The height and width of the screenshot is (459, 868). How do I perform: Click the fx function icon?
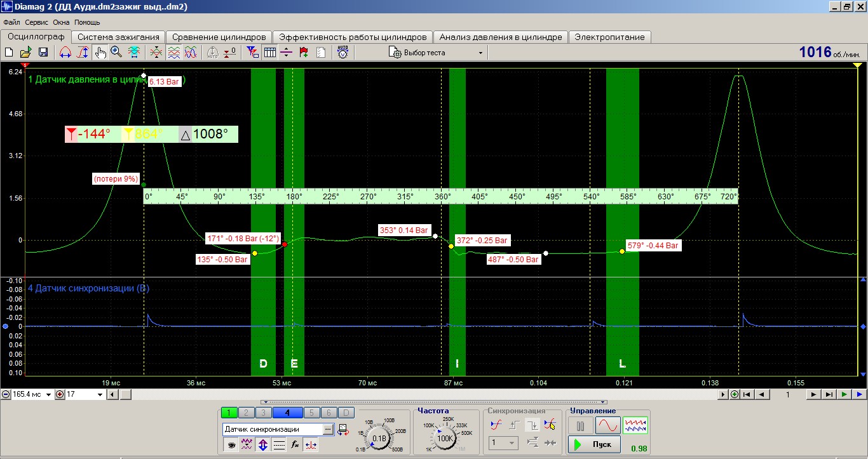[x=295, y=444]
